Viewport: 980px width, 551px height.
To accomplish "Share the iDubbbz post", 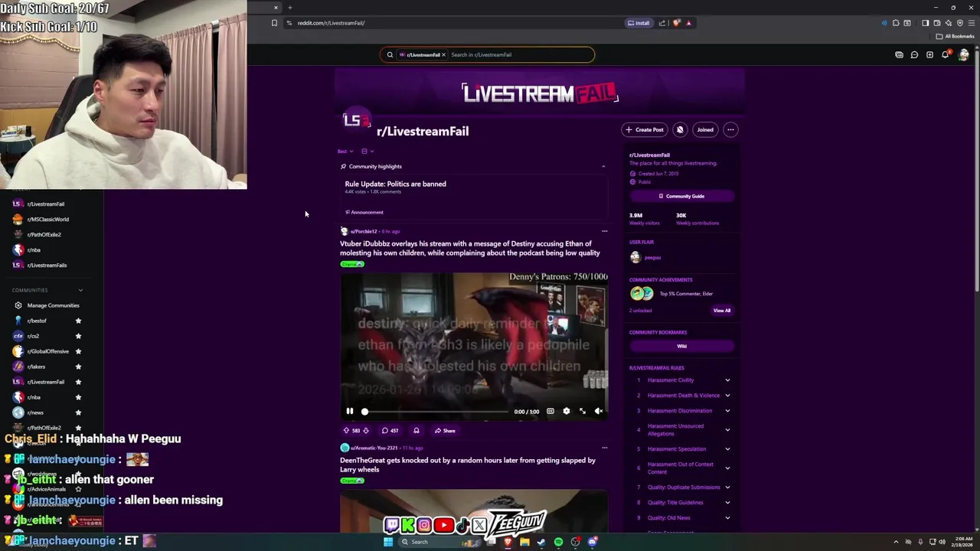I will (445, 431).
